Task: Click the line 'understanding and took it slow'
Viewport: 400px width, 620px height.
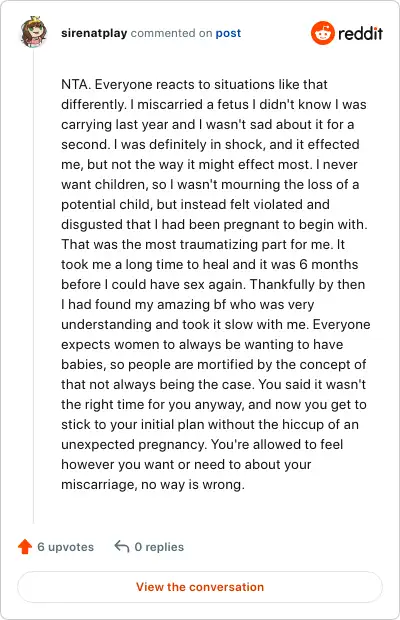Action: coord(216,324)
